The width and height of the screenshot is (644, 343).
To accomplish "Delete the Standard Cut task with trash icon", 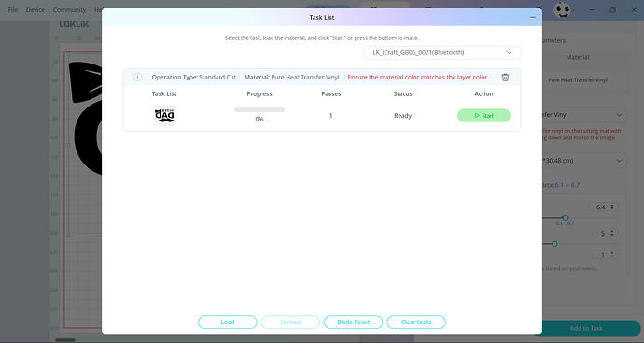I will coord(505,77).
